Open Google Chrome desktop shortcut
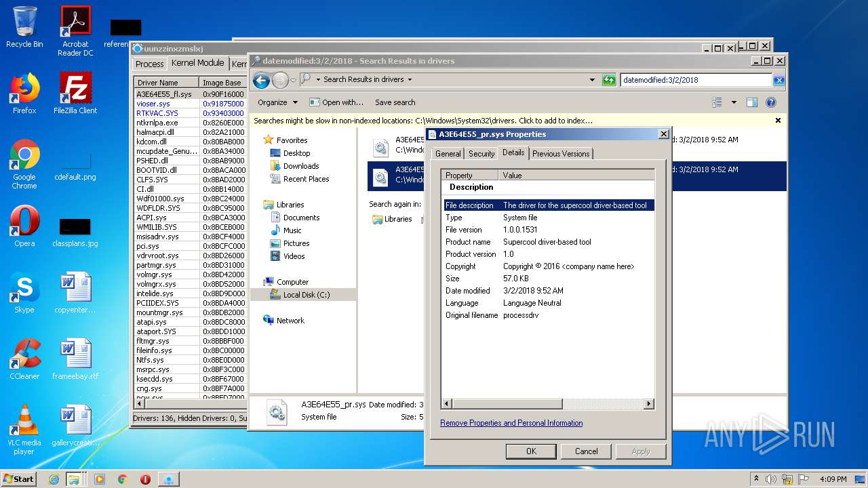This screenshot has height=488, width=868. [24, 164]
